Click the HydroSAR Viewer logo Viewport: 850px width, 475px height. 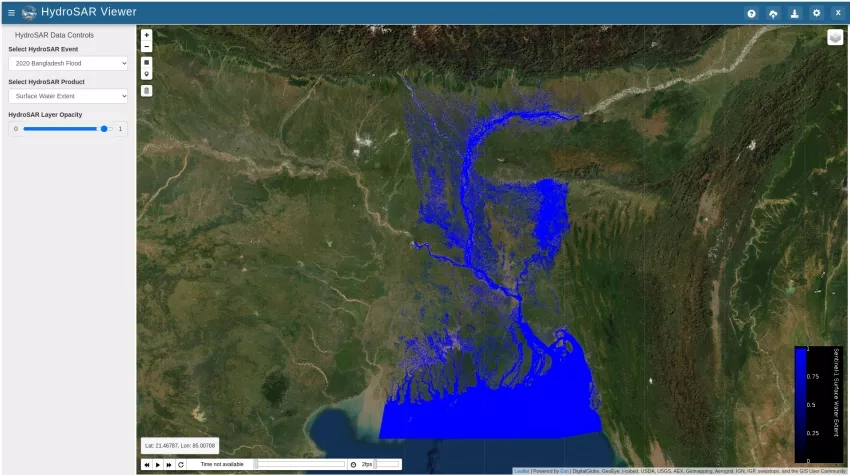(x=28, y=13)
